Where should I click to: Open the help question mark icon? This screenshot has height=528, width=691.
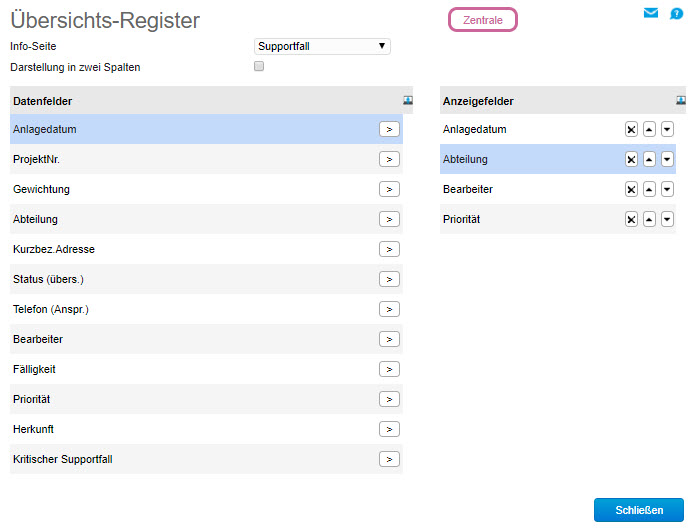tap(676, 14)
